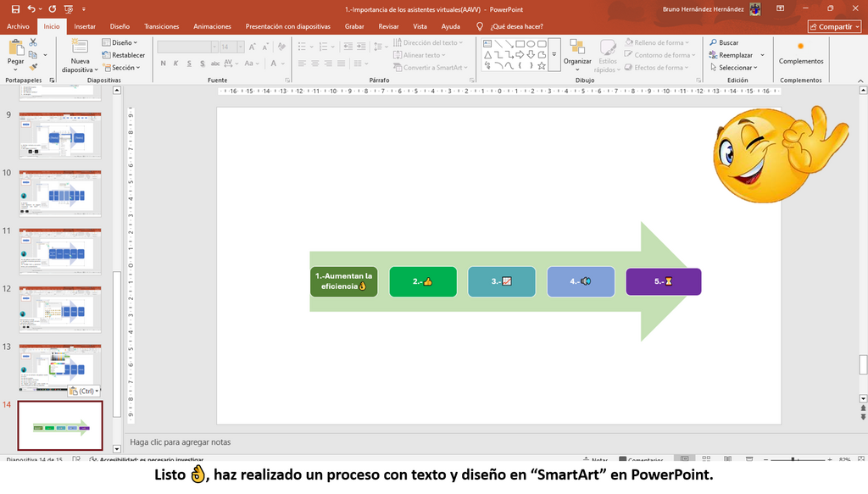The width and height of the screenshot is (868, 494).
Task: Click the Restablecer button
Action: 124,55
